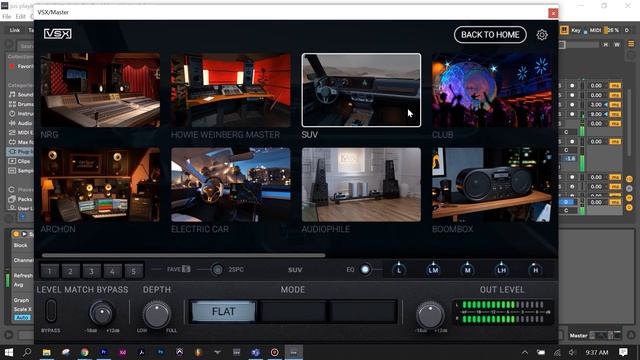The height and width of the screenshot is (360, 640).
Task: Click Link button in Ableton toolbar
Action: pyautogui.click(x=15, y=30)
